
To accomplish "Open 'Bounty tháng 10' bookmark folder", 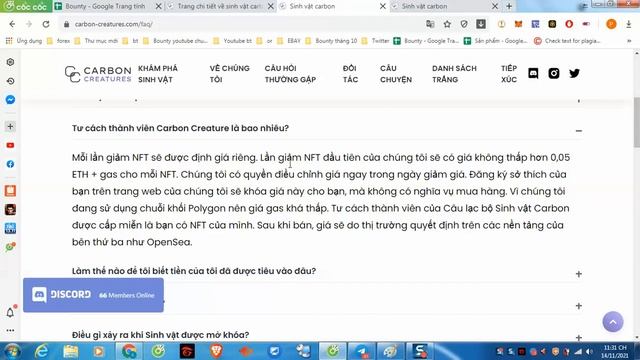I will 331,41.
